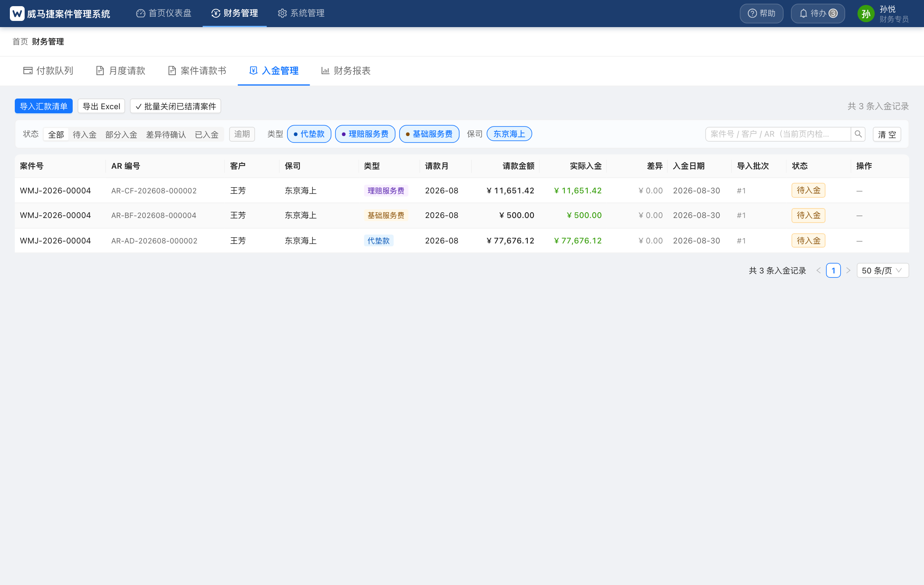The height and width of the screenshot is (585, 924).
Task: Go to previous page arrow
Action: [x=818, y=271]
